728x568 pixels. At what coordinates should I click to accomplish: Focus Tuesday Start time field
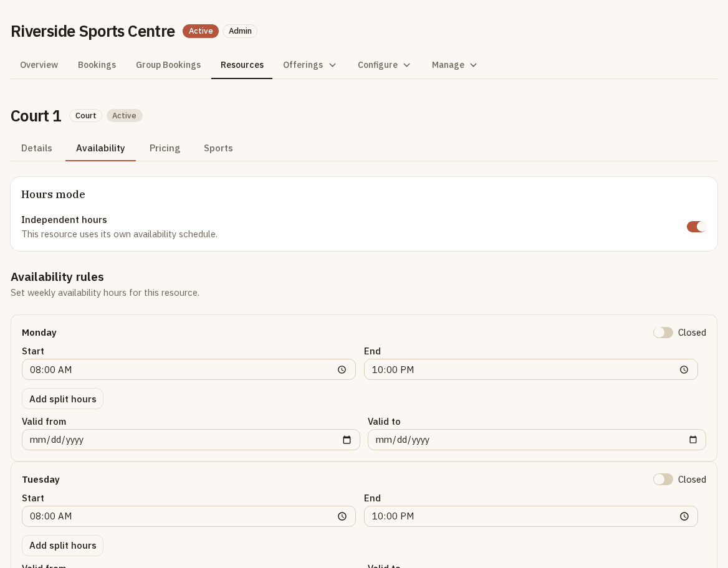tap(188, 516)
